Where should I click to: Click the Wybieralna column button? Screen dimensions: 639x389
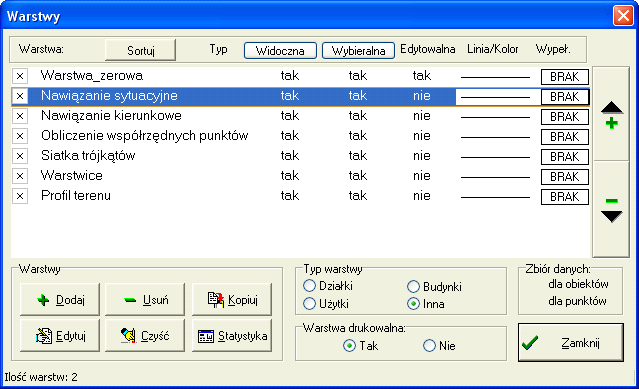(x=358, y=51)
